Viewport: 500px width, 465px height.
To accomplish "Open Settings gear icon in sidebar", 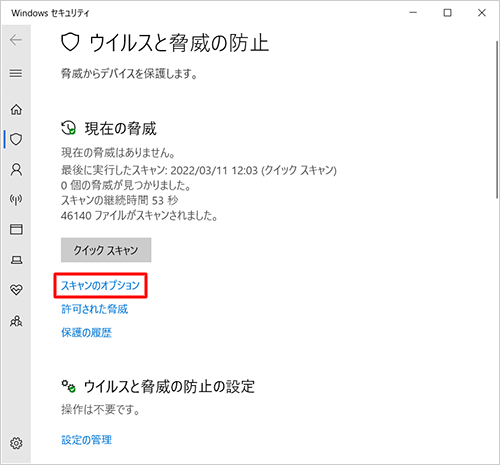I will tap(16, 443).
